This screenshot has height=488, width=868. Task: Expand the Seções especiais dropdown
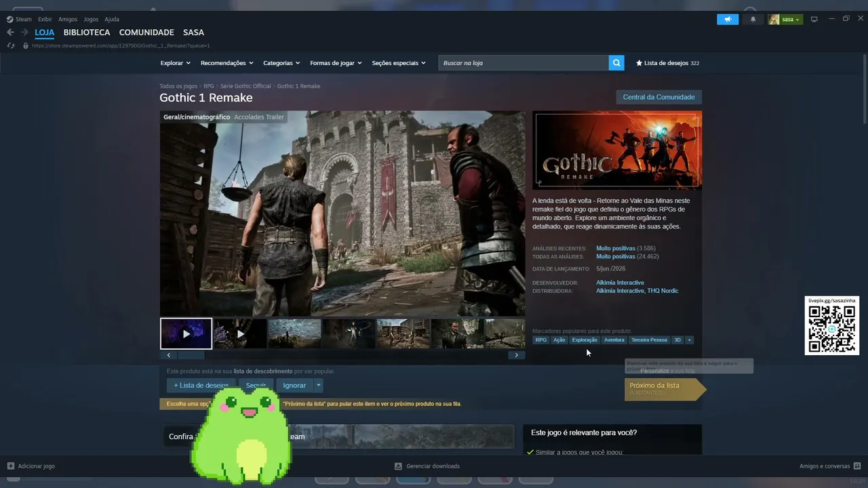(399, 63)
